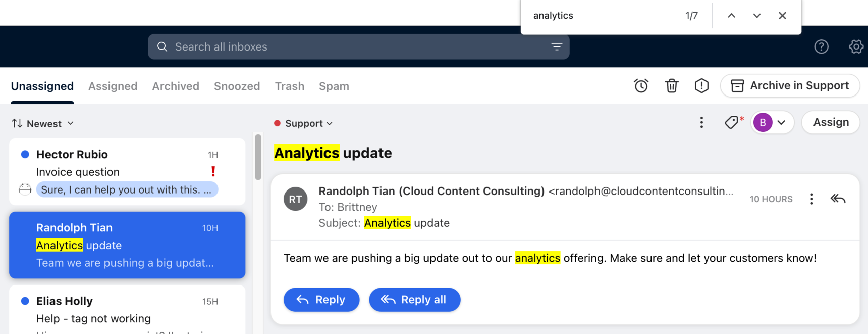This screenshot has width=868, height=334.
Task: Click the snooze clock icon
Action: (x=641, y=86)
